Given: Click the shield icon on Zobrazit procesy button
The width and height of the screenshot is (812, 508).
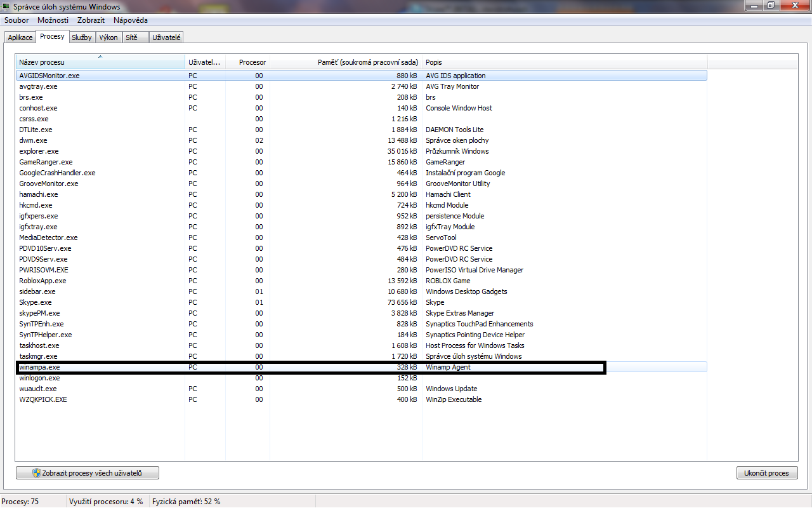Looking at the screenshot, I should pos(37,473).
